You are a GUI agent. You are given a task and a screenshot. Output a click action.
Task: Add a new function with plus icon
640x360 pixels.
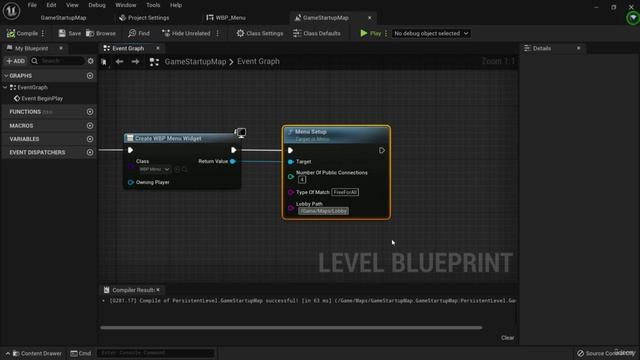pyautogui.click(x=90, y=112)
